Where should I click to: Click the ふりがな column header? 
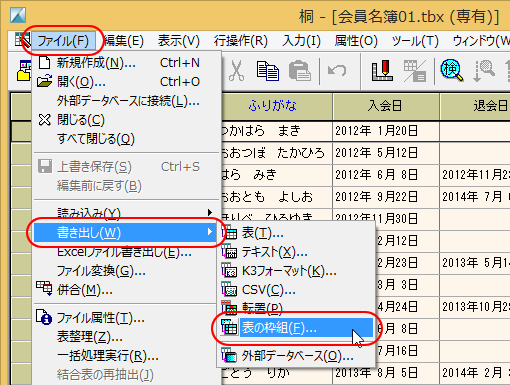[273, 106]
